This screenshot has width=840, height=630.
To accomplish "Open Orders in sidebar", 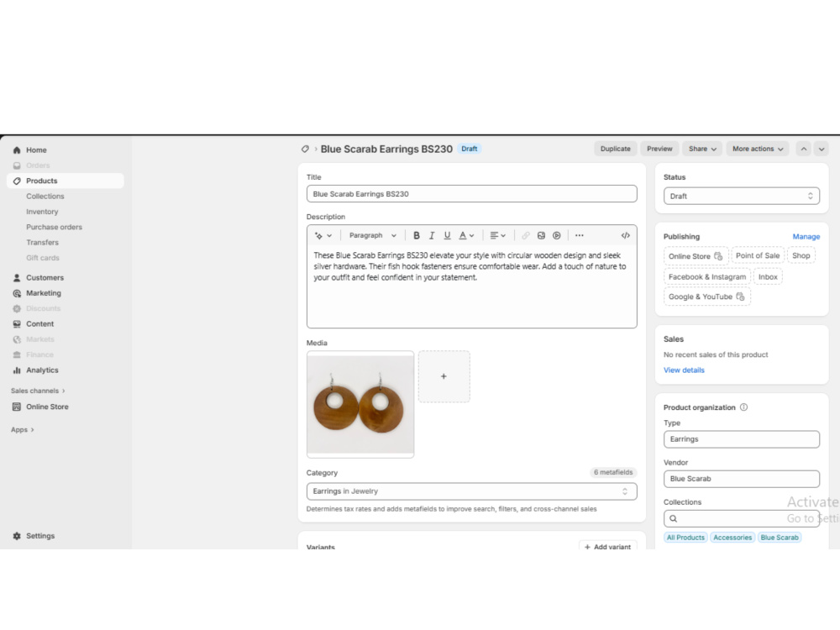I will pyautogui.click(x=38, y=165).
